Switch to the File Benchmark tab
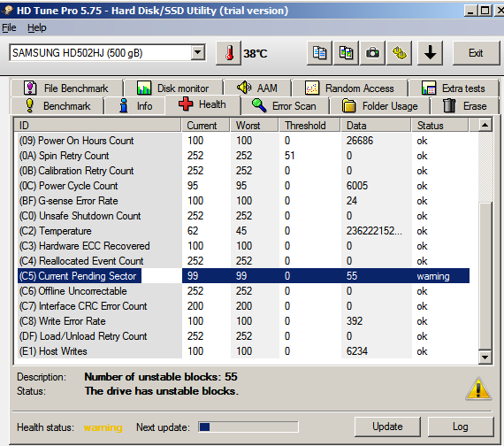The height and width of the screenshot is (446, 504). 66,88
